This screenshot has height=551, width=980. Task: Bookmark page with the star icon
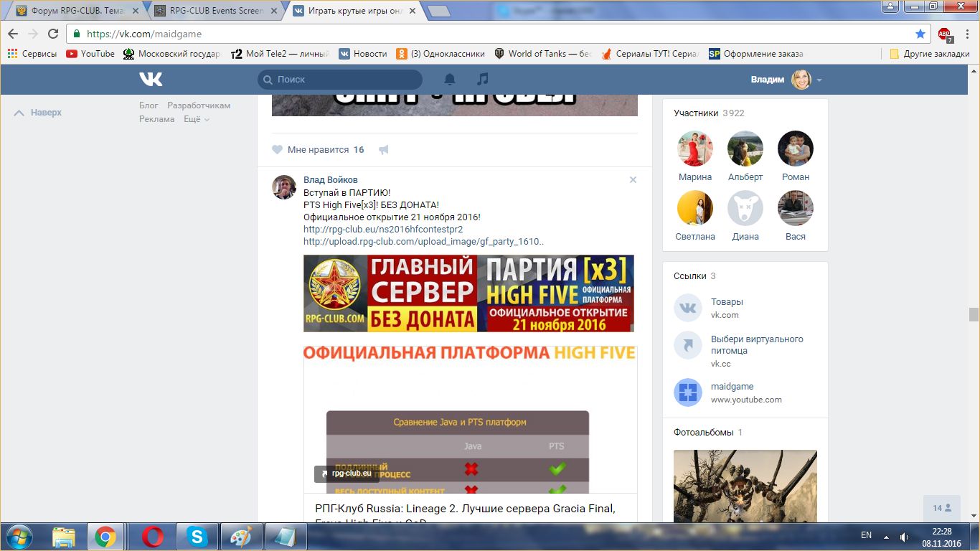(x=920, y=34)
